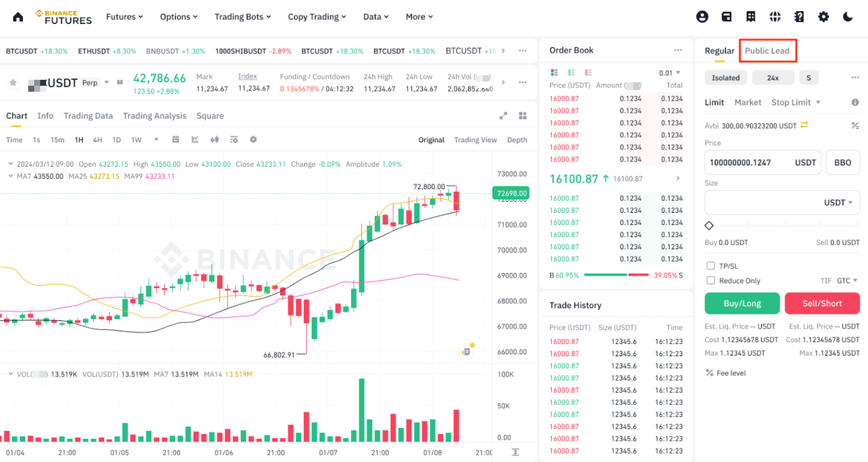The width and height of the screenshot is (868, 462).
Task: Open the Fee level link
Action: 726,373
